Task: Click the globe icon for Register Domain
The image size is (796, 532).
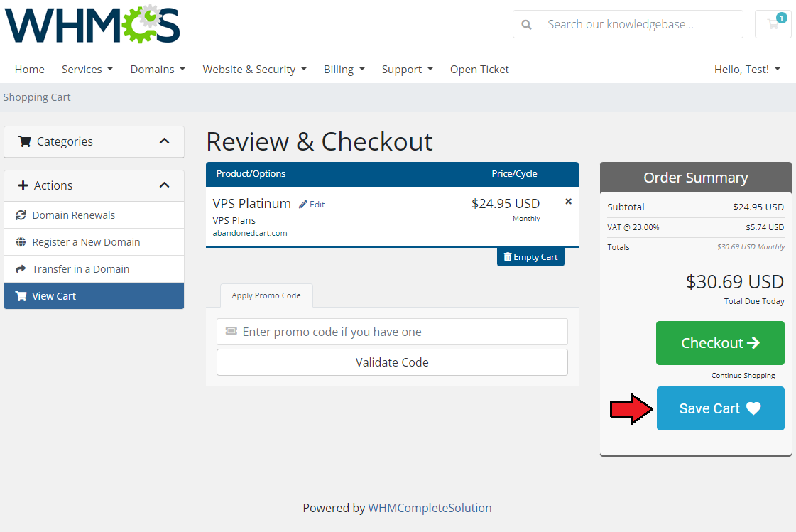Action: [21, 242]
